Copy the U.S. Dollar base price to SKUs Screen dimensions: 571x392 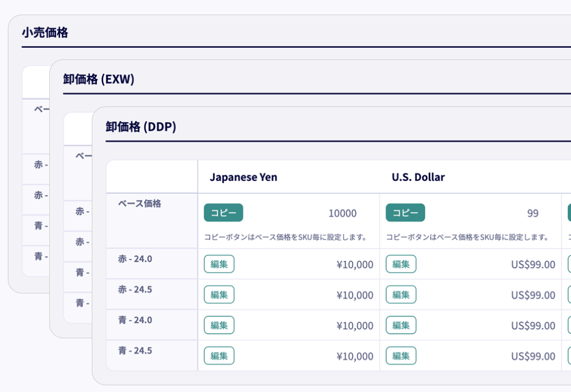405,213
